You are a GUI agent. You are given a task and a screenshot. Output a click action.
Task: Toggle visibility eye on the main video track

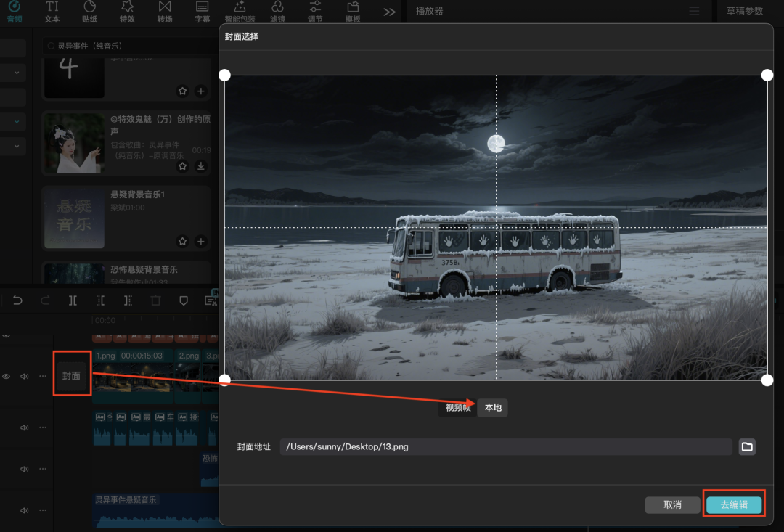click(x=7, y=377)
